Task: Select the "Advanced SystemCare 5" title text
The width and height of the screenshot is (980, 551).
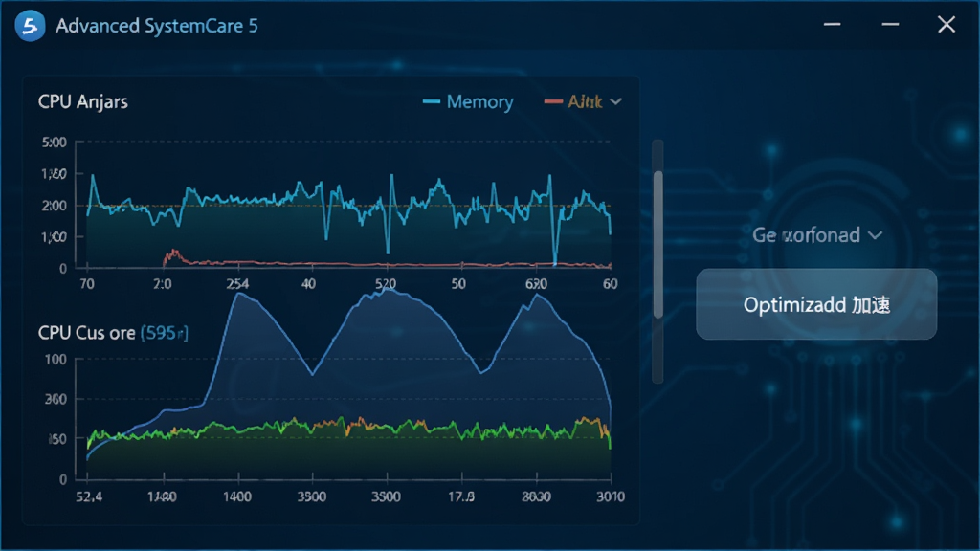Action: pos(156,26)
